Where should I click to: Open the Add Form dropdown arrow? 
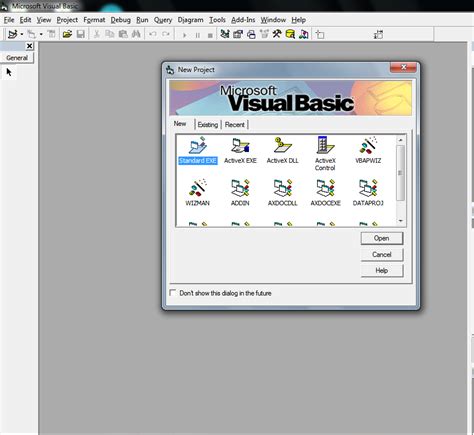[x=41, y=34]
